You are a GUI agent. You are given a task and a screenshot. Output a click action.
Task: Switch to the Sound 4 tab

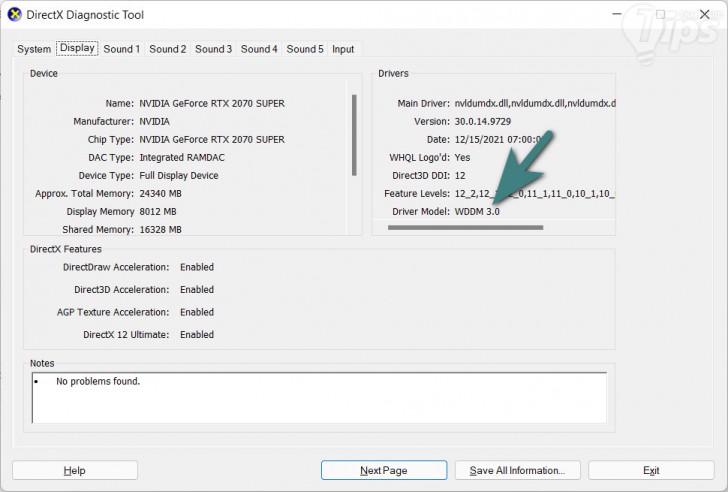coord(259,49)
